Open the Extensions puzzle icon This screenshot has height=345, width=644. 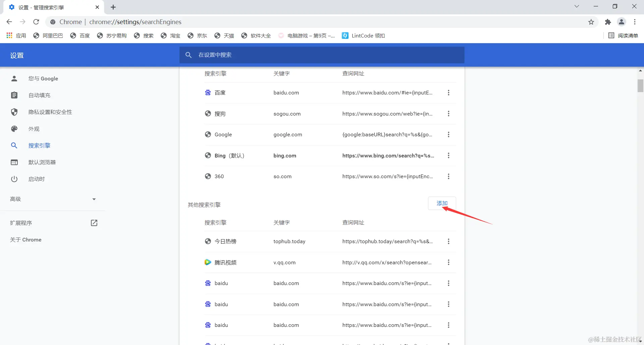tap(608, 22)
